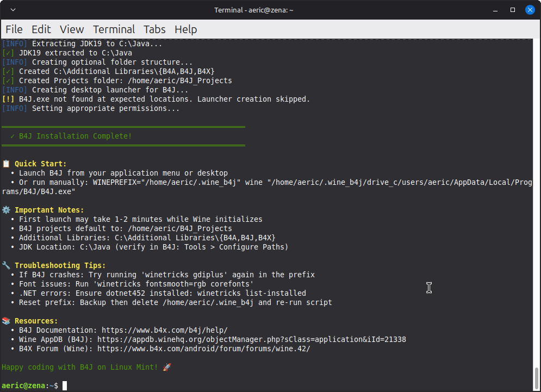Open the Edit menu
541x392 pixels.
pyautogui.click(x=41, y=29)
